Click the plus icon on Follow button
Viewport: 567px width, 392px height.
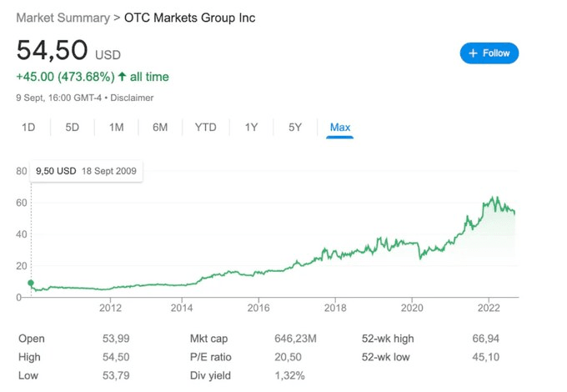point(473,53)
